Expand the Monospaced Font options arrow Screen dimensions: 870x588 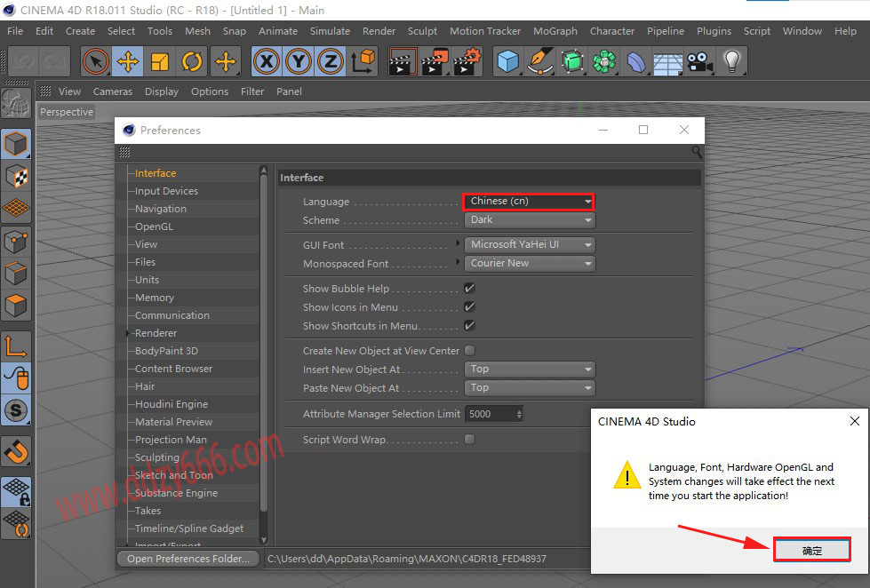(x=458, y=261)
